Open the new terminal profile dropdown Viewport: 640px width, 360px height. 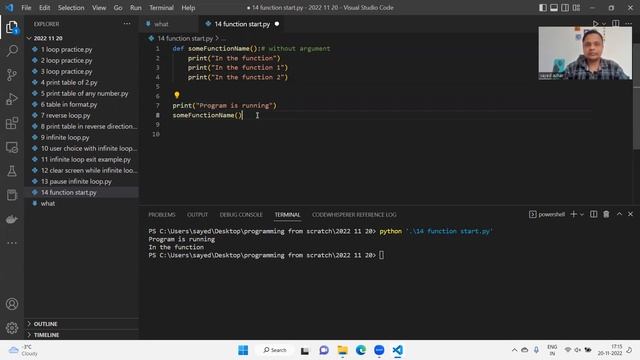coord(582,214)
